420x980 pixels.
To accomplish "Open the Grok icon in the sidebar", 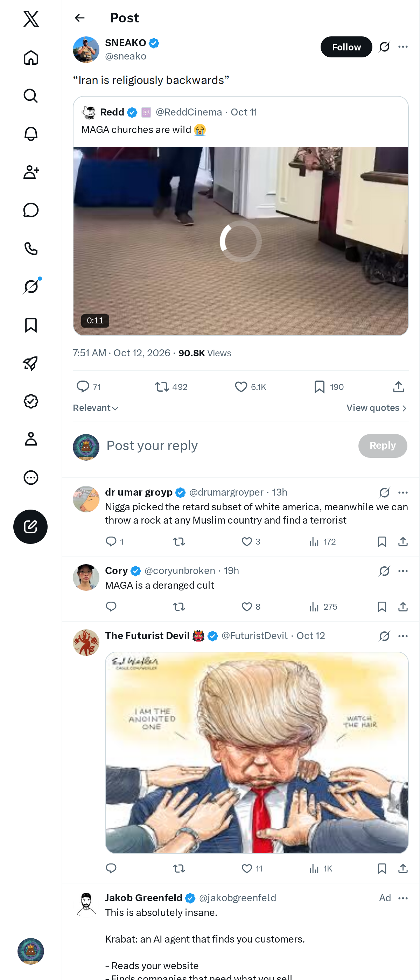I will [31, 286].
